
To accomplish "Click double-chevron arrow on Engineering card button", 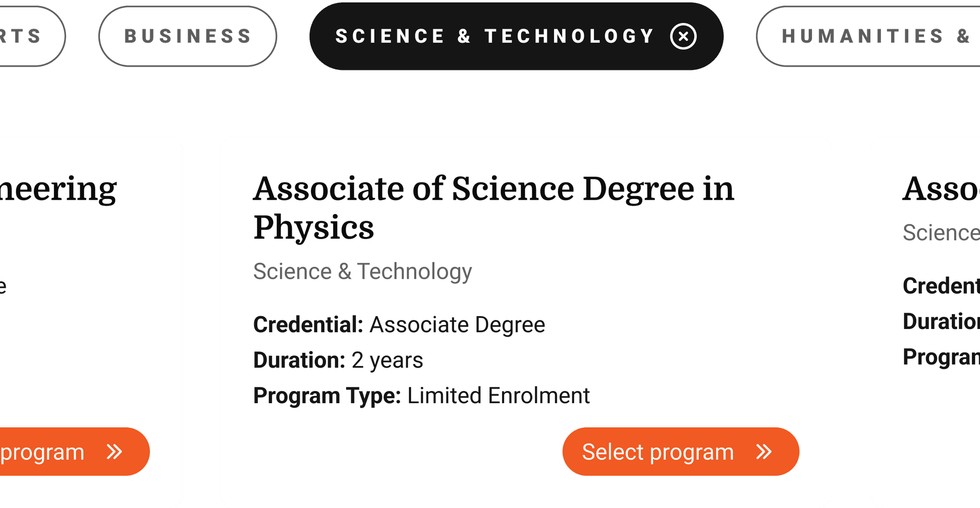I will tap(114, 452).
